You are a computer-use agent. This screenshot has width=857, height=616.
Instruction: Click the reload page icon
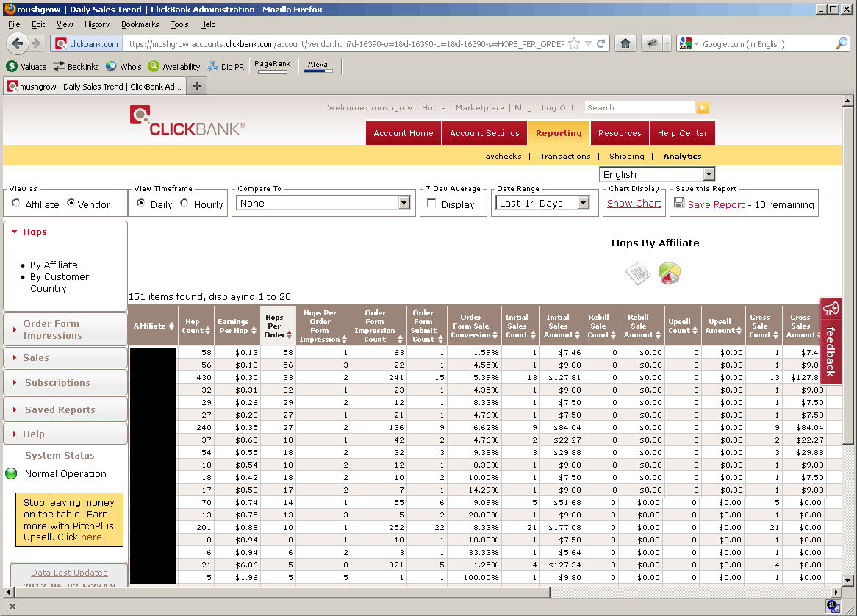[x=601, y=44]
